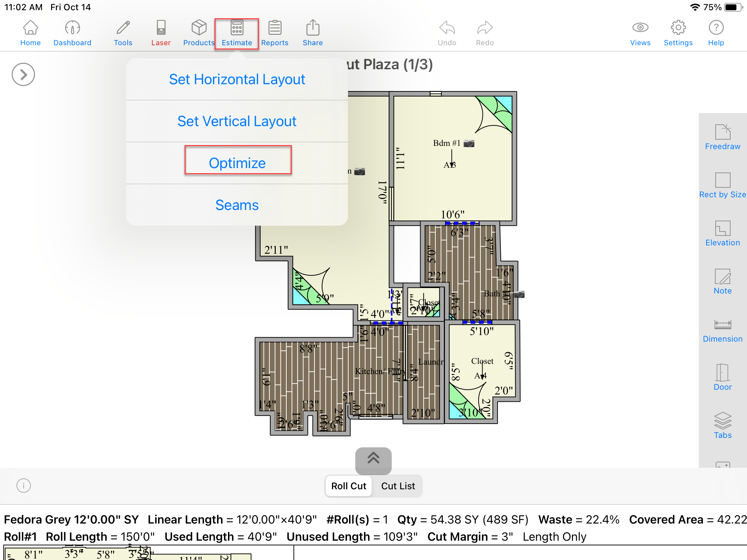This screenshot has height=560, width=747.
Task: Switch to Cut List view
Action: (x=398, y=486)
